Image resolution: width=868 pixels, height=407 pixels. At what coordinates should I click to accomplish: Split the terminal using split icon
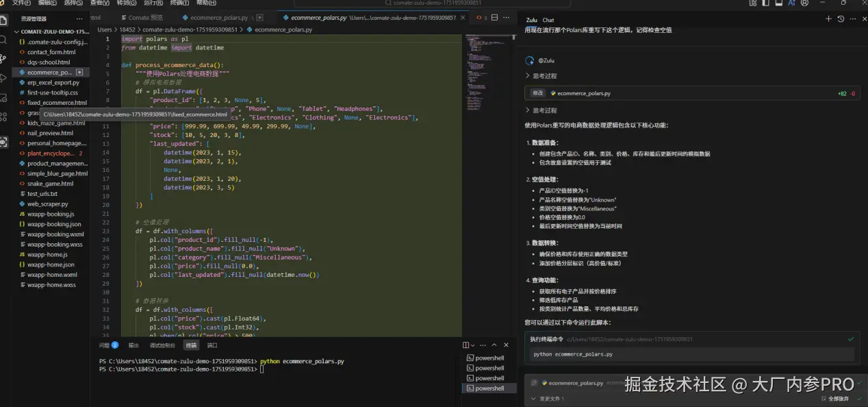(x=466, y=345)
